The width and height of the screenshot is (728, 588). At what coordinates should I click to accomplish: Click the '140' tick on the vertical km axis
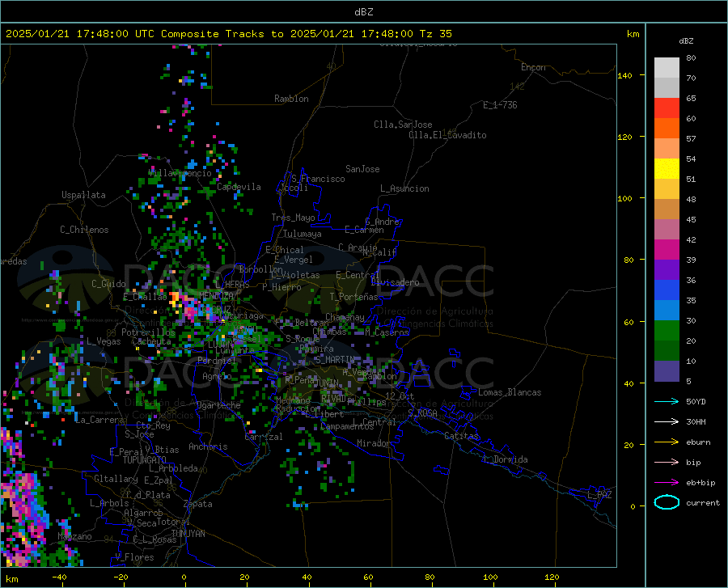click(625, 75)
